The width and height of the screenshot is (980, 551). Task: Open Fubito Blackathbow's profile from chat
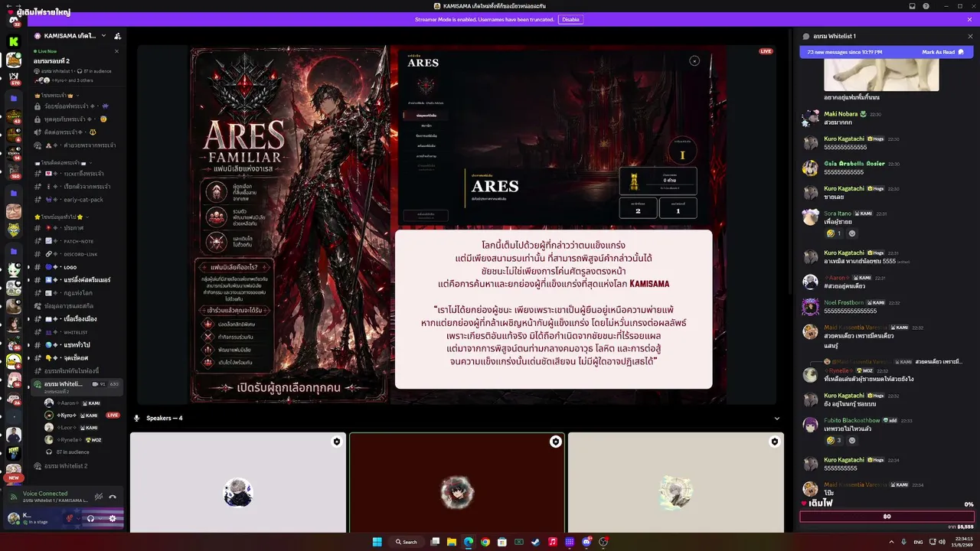[x=852, y=420]
